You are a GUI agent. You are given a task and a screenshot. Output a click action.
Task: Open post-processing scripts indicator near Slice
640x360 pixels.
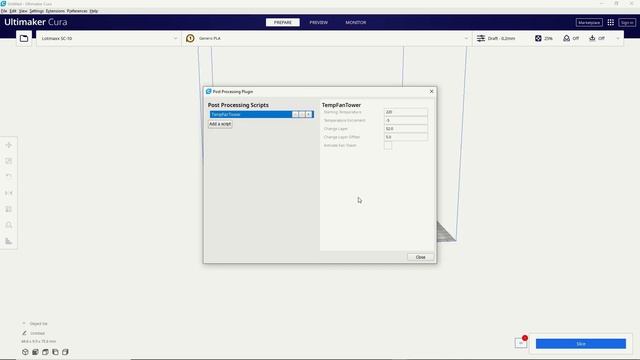coord(521,342)
